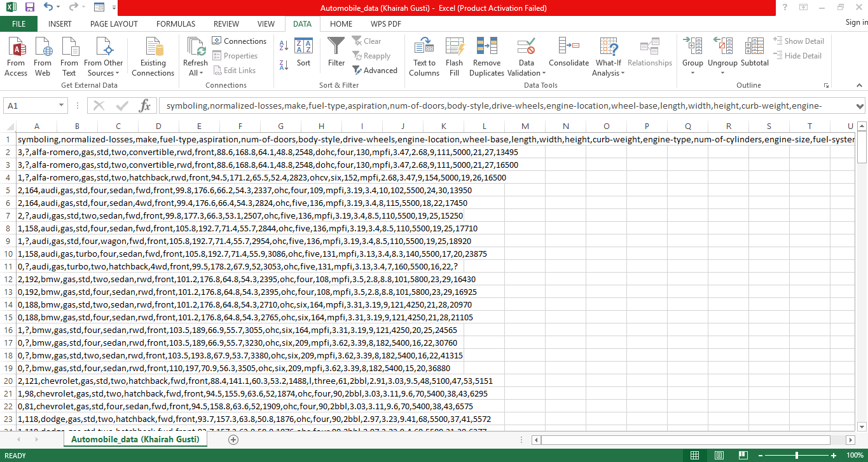
Task: Switch to Page Layout view
Action: 719,455
